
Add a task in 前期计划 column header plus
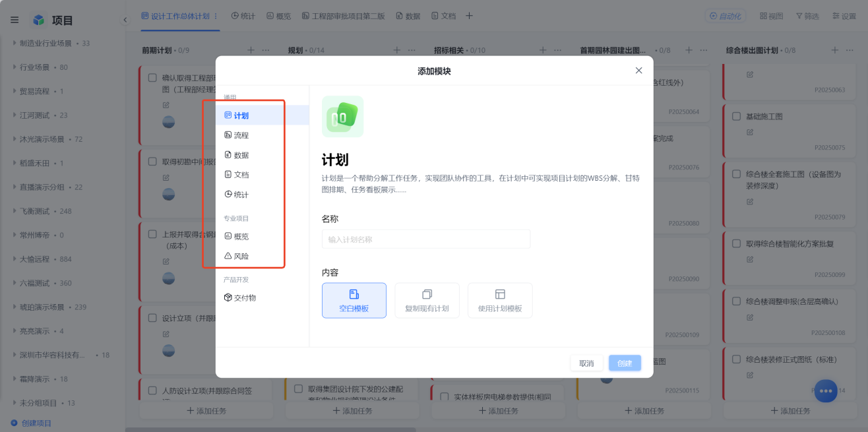pos(251,50)
